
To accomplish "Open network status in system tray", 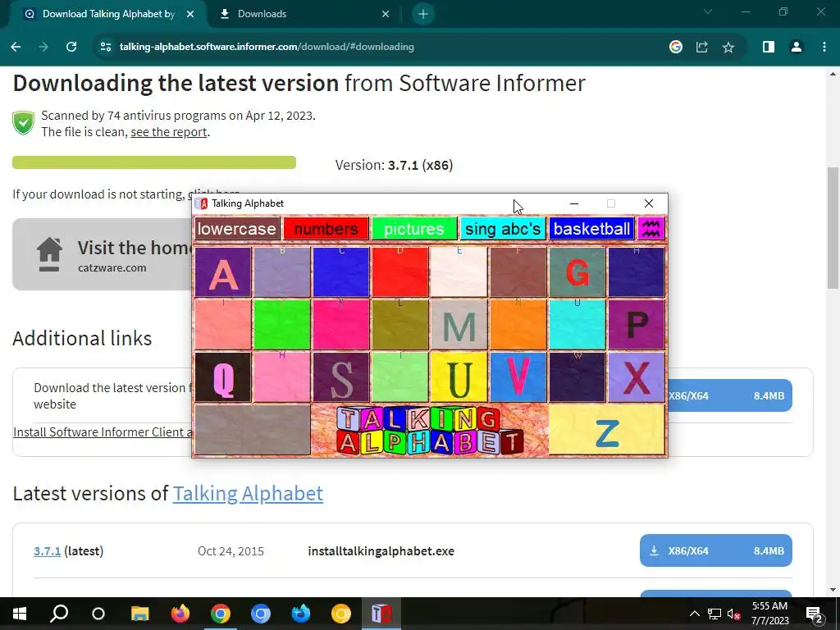I will (714, 614).
